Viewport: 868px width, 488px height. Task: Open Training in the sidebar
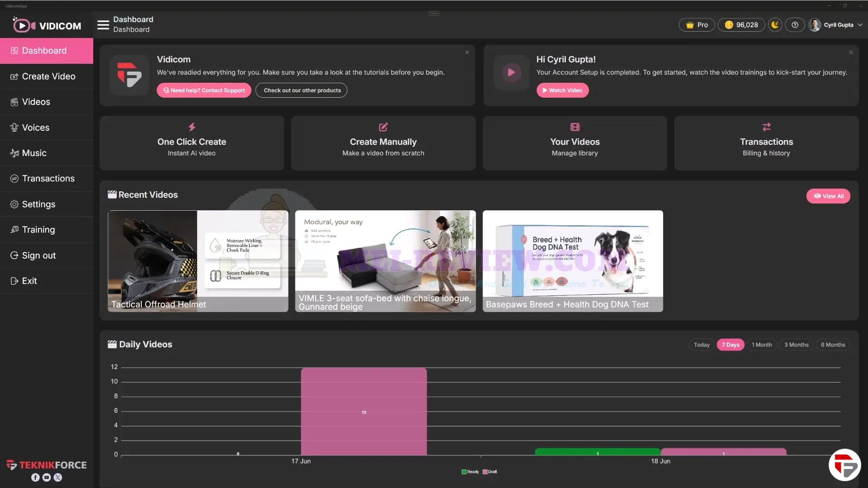[x=47, y=230]
